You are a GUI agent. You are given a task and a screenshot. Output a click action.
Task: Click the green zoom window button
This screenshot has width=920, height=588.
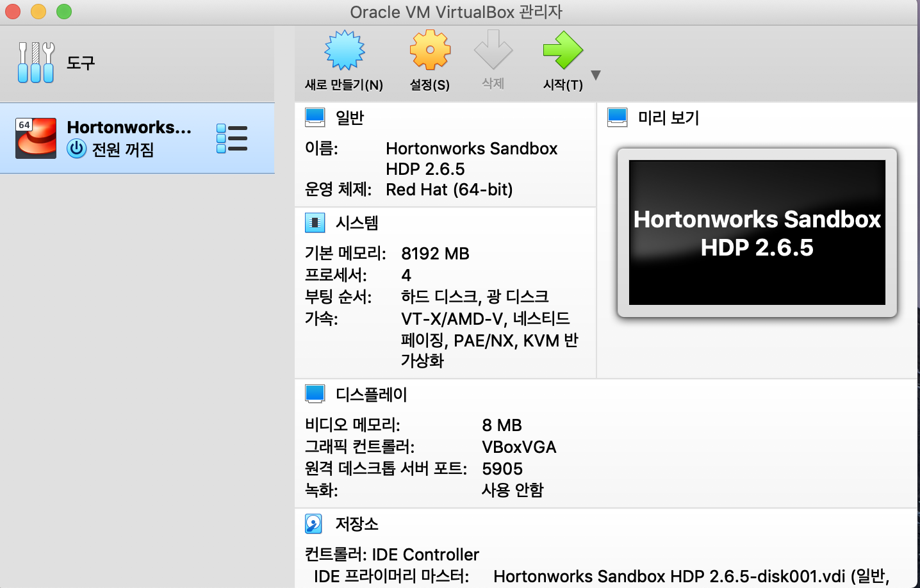tap(64, 12)
